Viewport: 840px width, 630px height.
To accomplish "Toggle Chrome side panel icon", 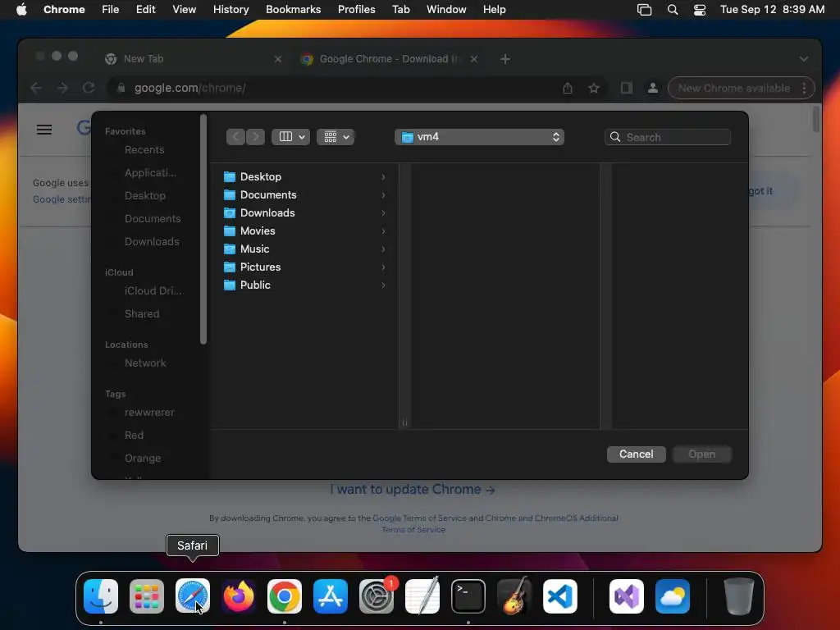I will coord(626,88).
